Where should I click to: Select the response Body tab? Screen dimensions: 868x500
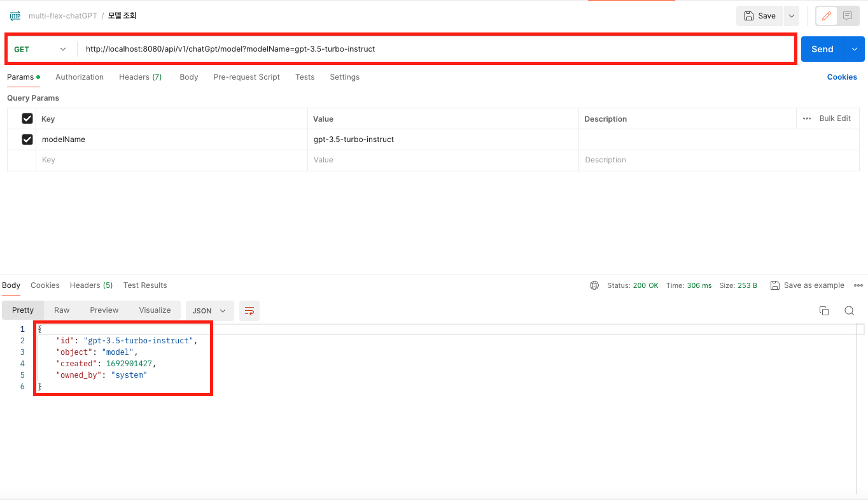tap(11, 285)
